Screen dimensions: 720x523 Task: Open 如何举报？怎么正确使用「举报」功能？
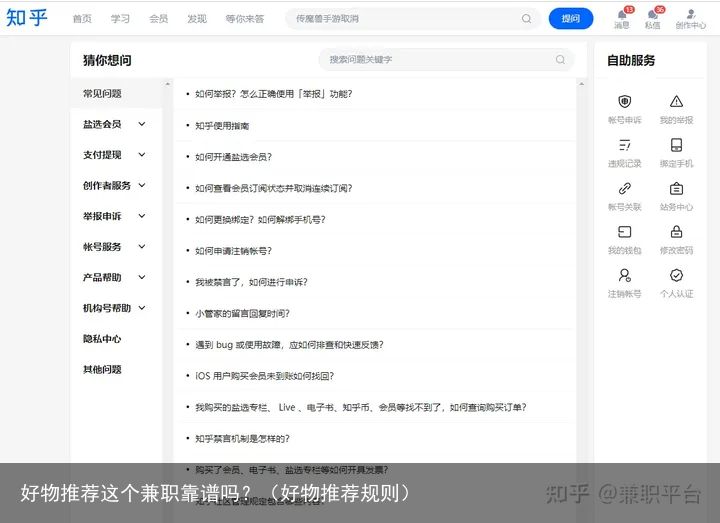[273, 94]
